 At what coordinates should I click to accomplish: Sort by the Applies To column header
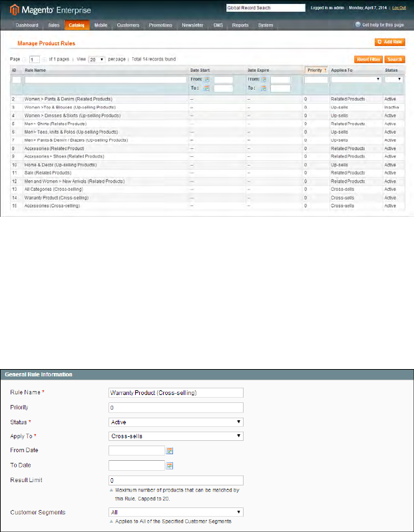[x=341, y=70]
